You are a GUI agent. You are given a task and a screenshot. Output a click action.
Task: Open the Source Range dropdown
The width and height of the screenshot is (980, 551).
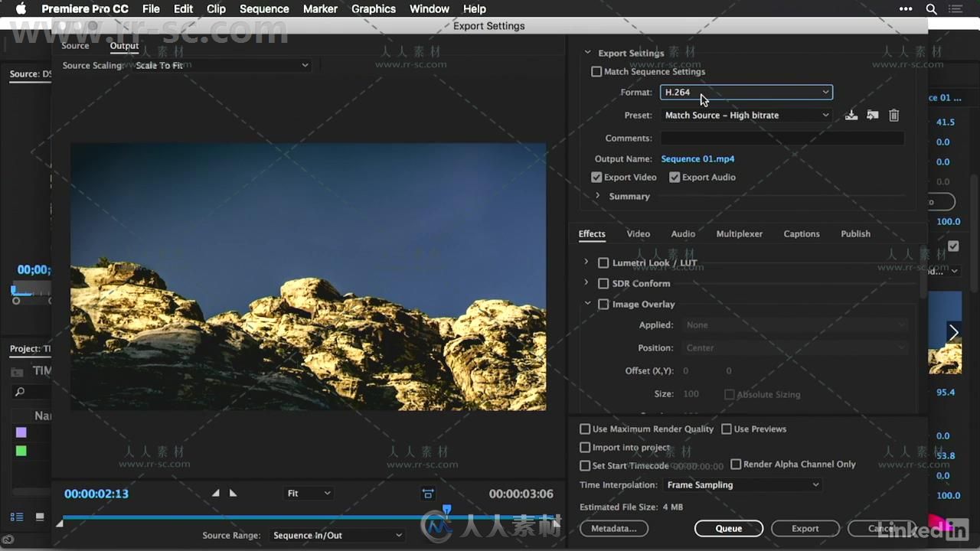pyautogui.click(x=337, y=535)
